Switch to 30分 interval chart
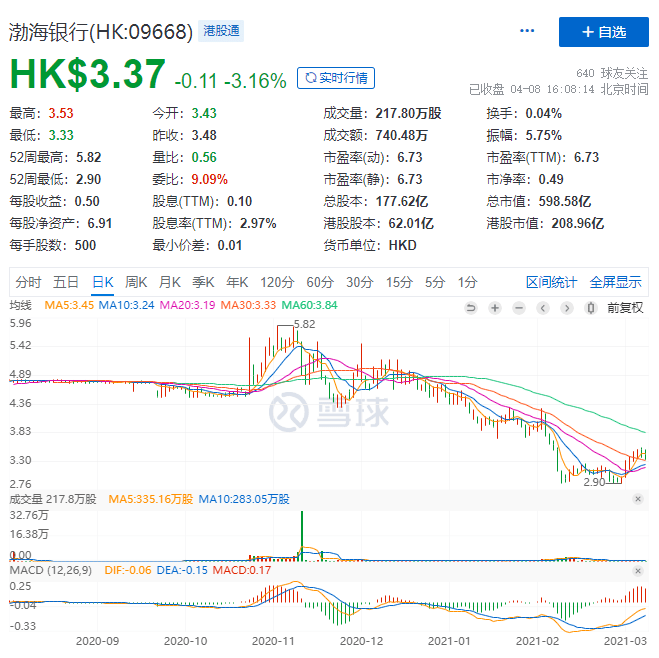The height and width of the screenshot is (658, 659). pyautogui.click(x=360, y=282)
